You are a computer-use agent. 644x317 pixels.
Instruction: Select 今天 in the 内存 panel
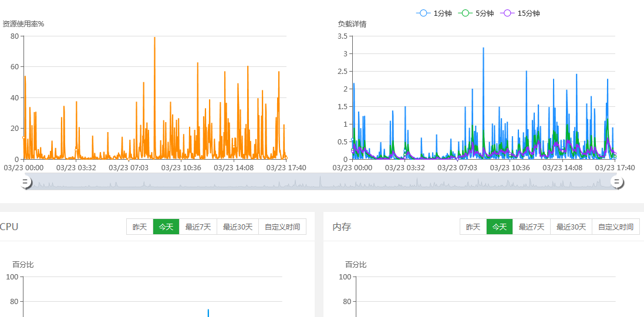click(x=500, y=227)
